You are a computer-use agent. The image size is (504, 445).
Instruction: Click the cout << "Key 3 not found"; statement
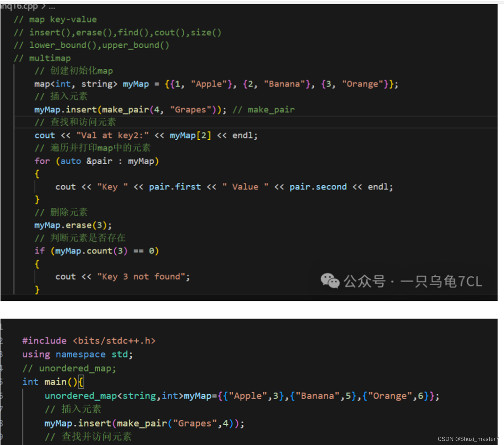click(122, 276)
